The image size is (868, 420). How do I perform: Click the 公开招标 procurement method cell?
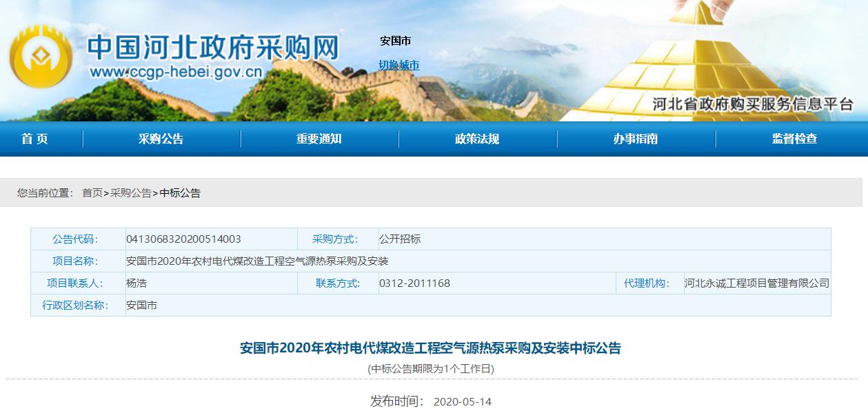tap(400, 239)
